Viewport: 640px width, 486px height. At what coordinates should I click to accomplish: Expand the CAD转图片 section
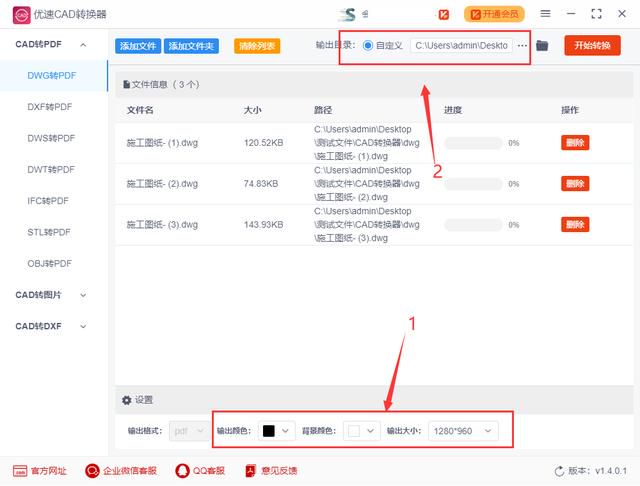click(x=83, y=295)
